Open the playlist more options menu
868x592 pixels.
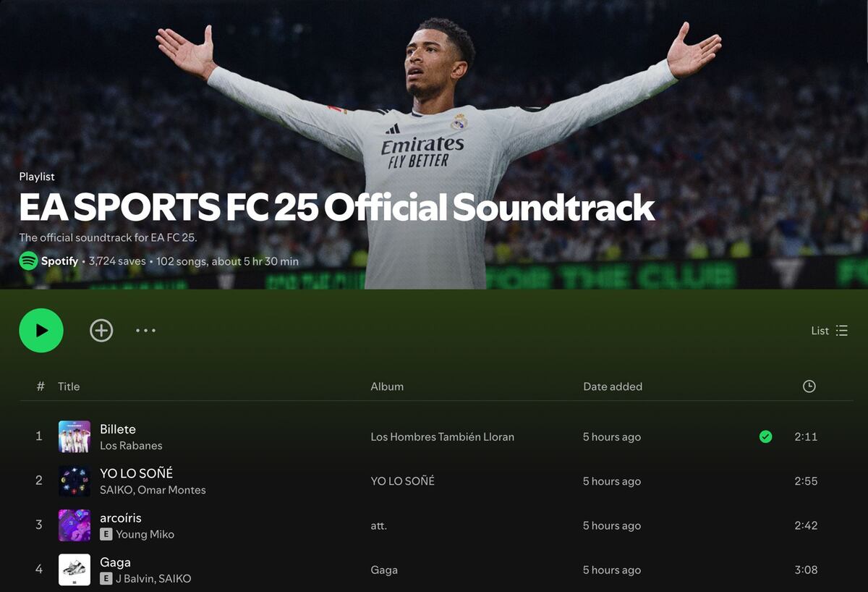145,331
